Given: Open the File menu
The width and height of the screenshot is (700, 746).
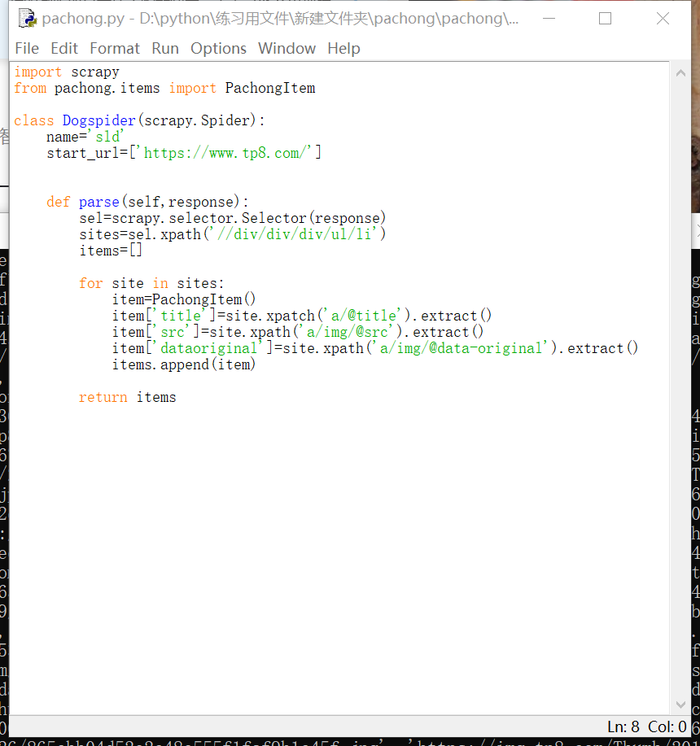Looking at the screenshot, I should coord(27,49).
